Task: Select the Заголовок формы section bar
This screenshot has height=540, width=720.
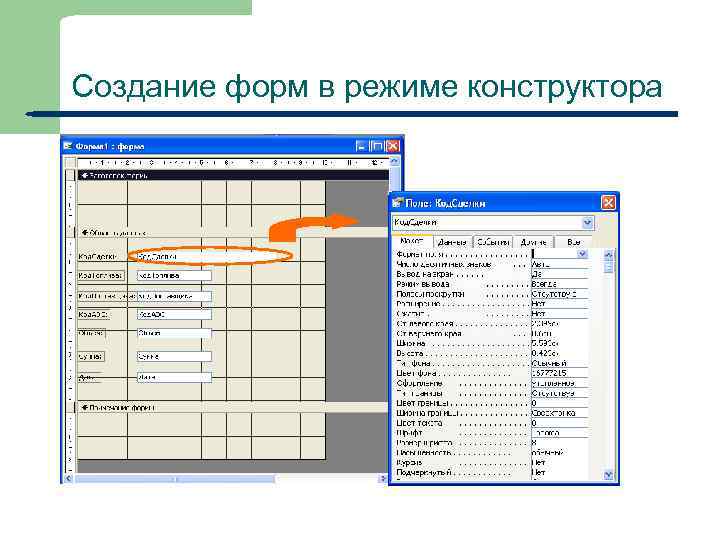Action: click(x=233, y=175)
